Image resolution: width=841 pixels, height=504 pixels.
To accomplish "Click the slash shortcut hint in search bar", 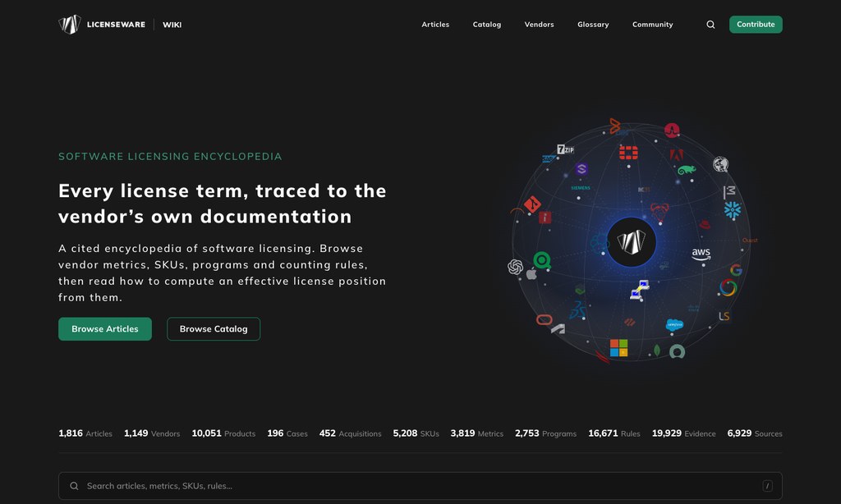I will pyautogui.click(x=768, y=486).
